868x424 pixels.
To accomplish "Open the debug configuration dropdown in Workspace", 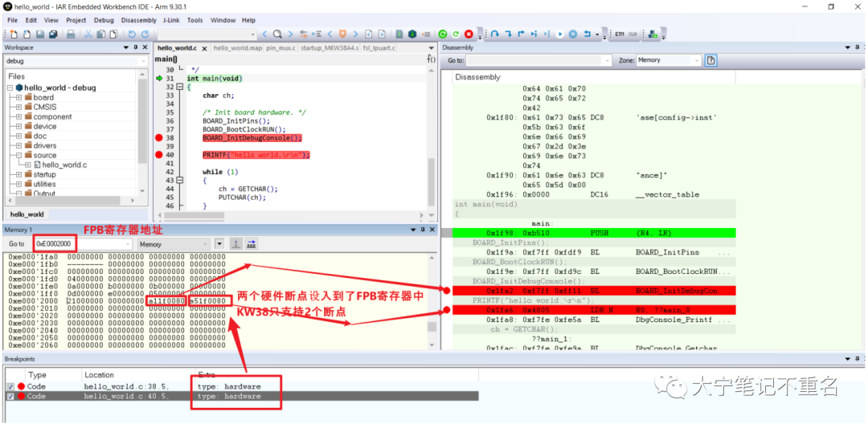I will click(76, 61).
